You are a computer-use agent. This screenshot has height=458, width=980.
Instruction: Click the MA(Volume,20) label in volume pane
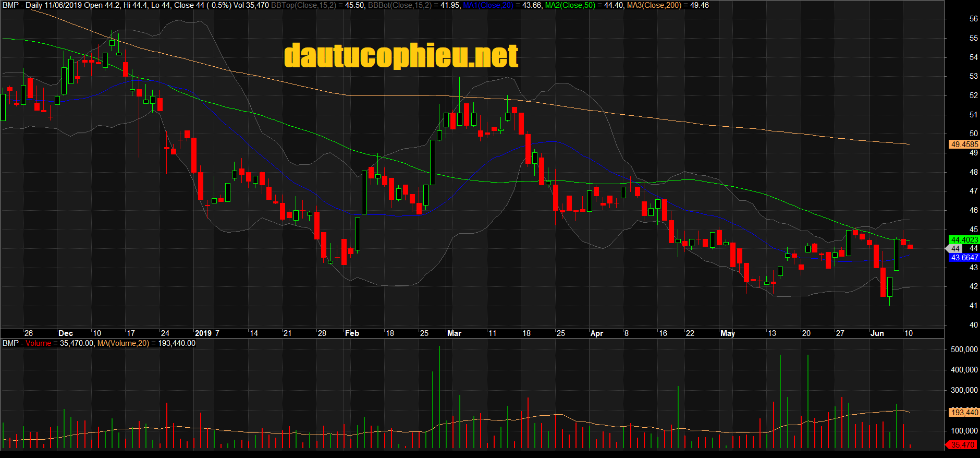pyautogui.click(x=123, y=343)
